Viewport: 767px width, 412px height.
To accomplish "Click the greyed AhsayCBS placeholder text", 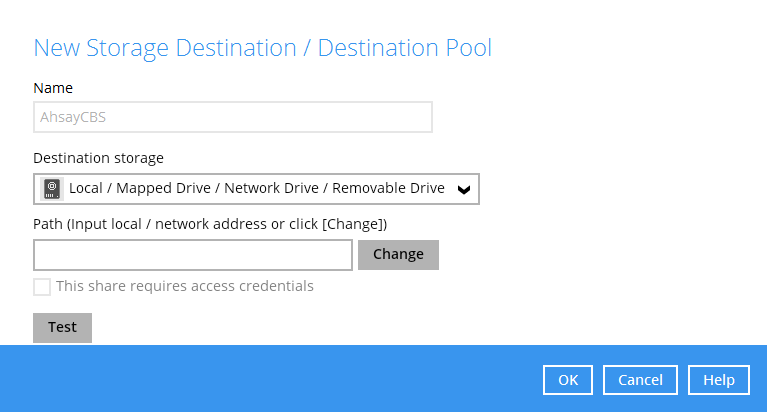I will [73, 117].
